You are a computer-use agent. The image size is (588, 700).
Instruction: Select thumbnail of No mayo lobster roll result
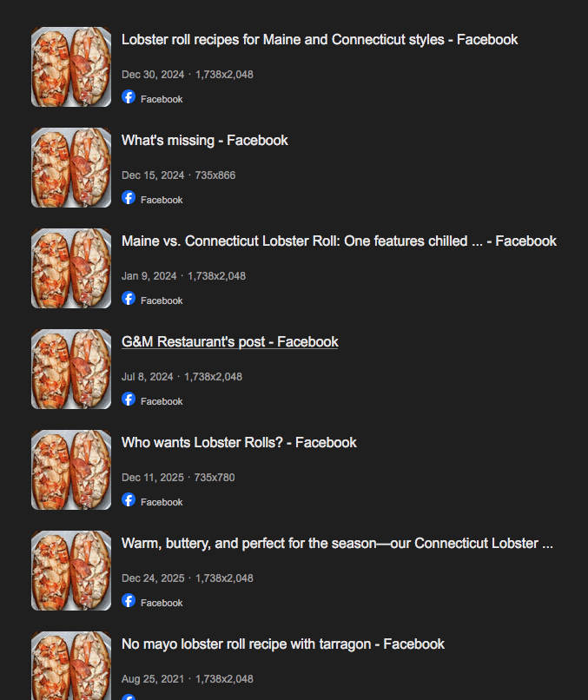(x=71, y=665)
